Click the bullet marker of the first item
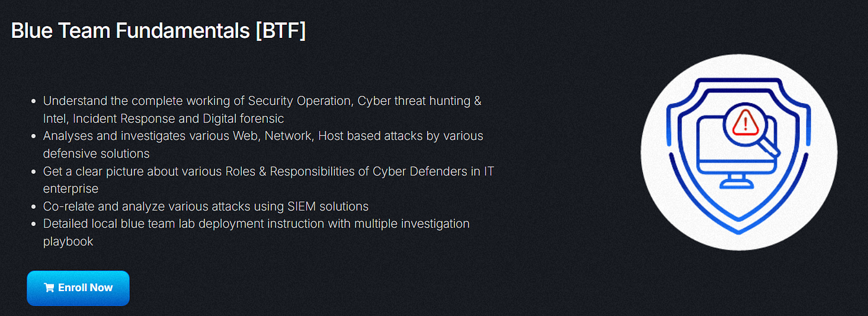 pyautogui.click(x=33, y=101)
